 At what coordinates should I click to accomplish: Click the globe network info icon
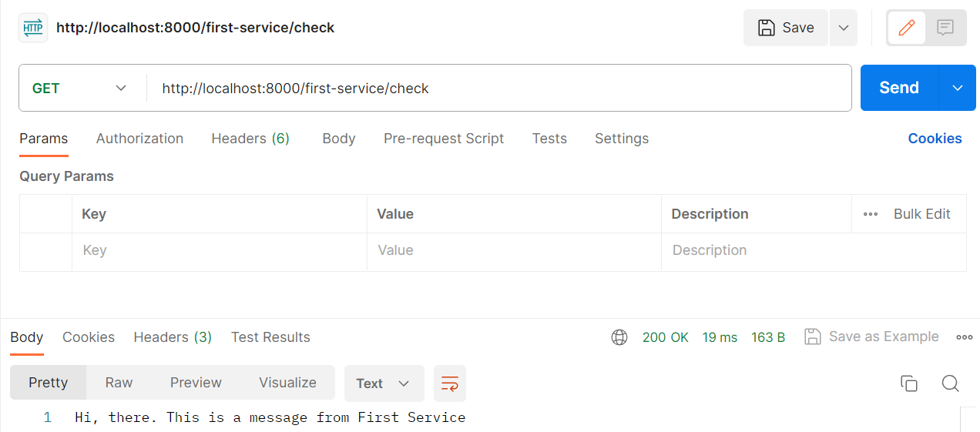[x=619, y=337]
